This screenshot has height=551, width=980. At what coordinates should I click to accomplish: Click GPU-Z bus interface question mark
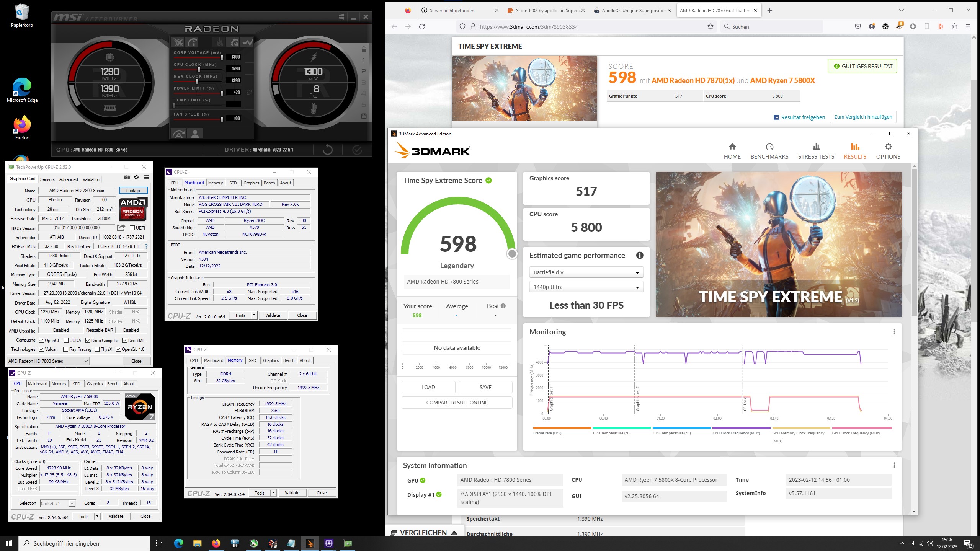coord(146,246)
